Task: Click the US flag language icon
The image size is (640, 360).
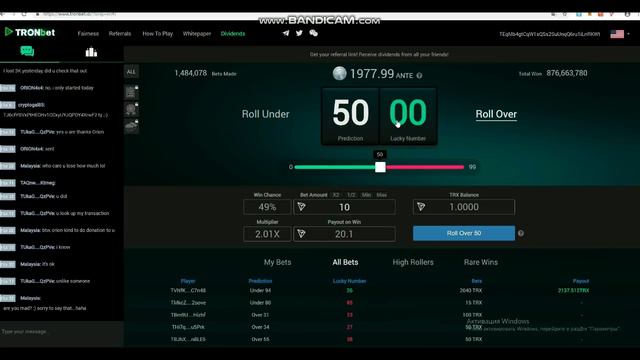Action: pyautogui.click(x=617, y=34)
